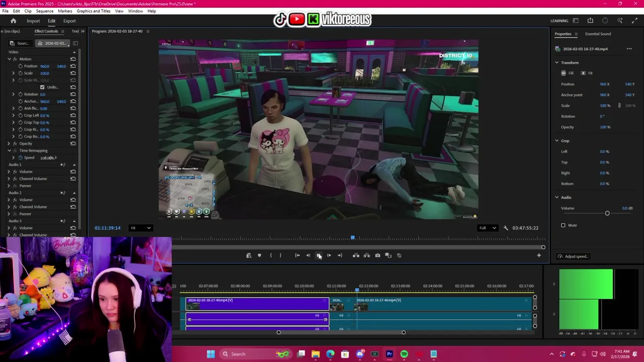Go to the Home screen icon
The width and height of the screenshot is (644, 362).
(x=14, y=21)
